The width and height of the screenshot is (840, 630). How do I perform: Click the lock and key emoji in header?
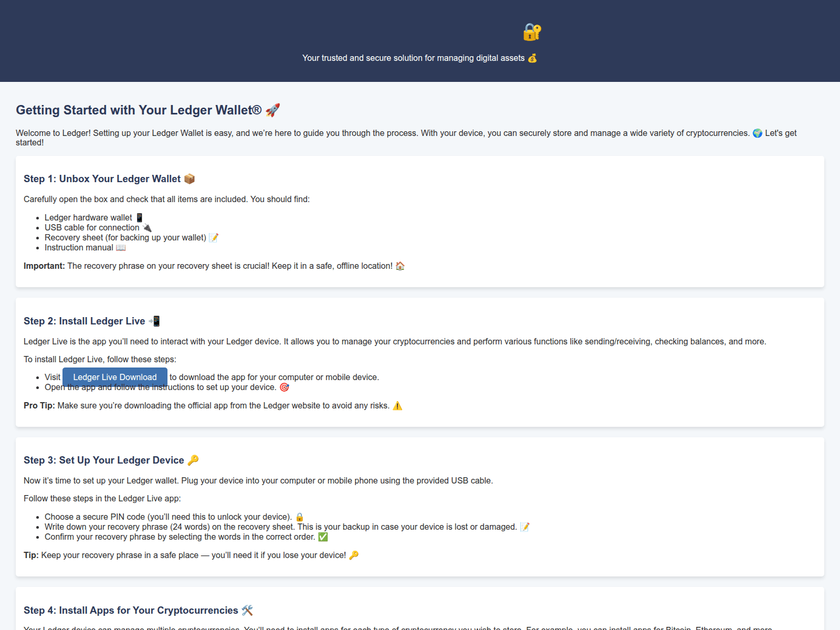click(x=532, y=32)
